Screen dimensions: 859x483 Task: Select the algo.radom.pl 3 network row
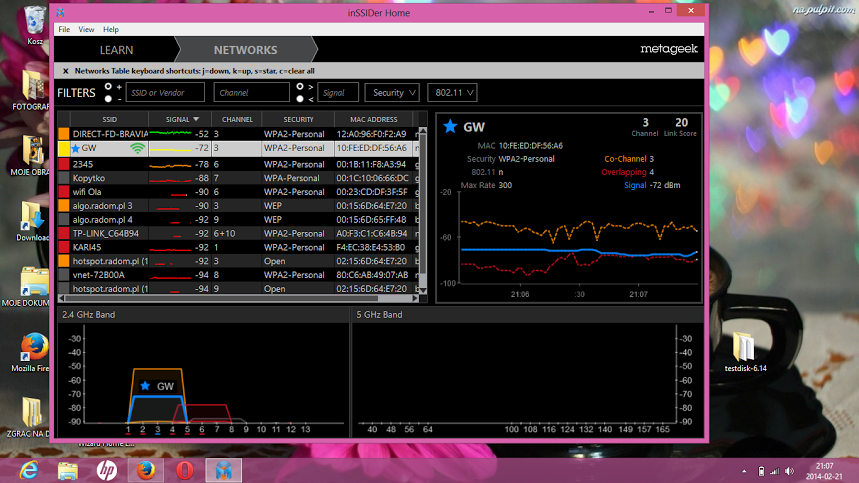tap(238, 206)
